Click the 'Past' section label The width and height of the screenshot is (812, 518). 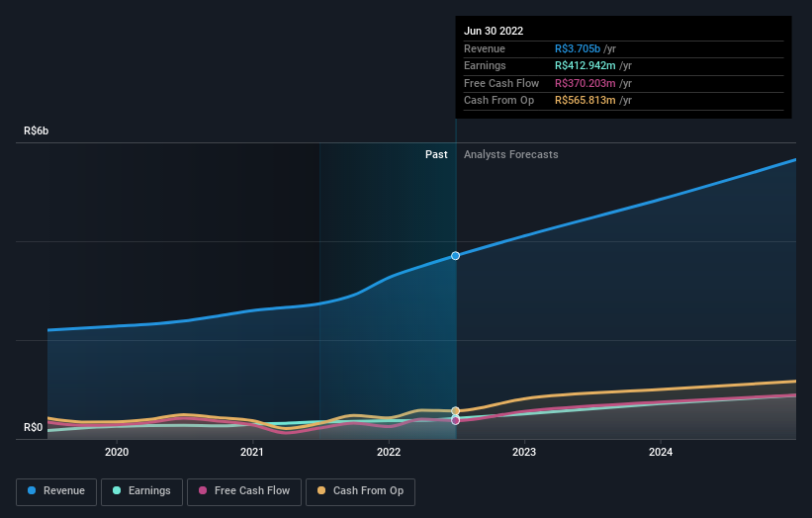(436, 154)
